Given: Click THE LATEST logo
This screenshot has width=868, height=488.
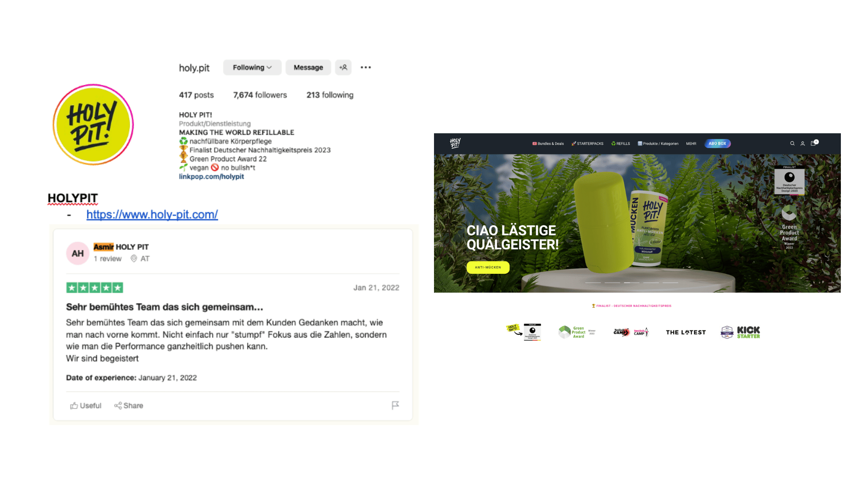Looking at the screenshot, I should [x=685, y=332].
